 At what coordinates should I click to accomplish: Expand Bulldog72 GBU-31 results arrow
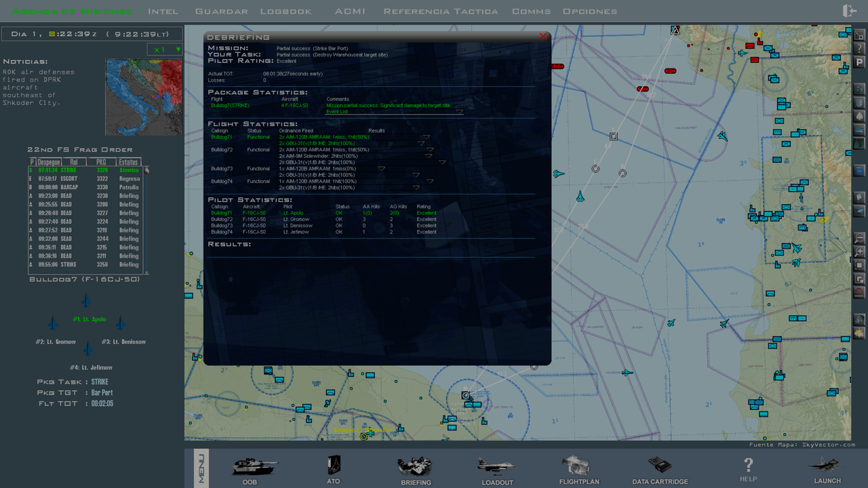pos(442,162)
